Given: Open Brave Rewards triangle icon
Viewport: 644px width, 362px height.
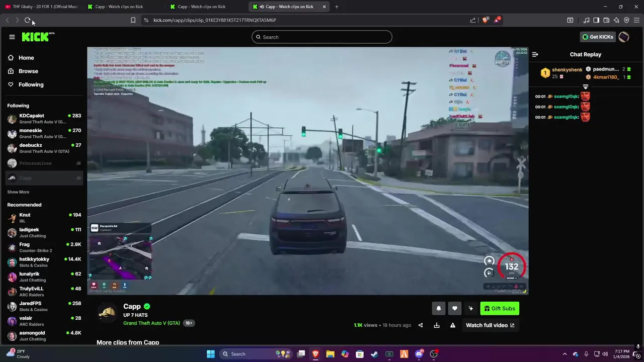Looking at the screenshot, I should coord(498,20).
